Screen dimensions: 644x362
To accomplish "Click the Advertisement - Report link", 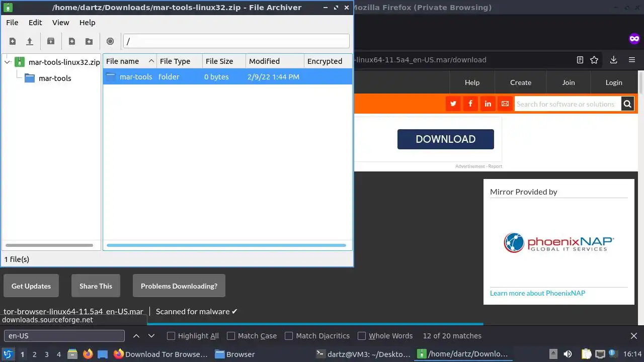I will [x=478, y=166].
